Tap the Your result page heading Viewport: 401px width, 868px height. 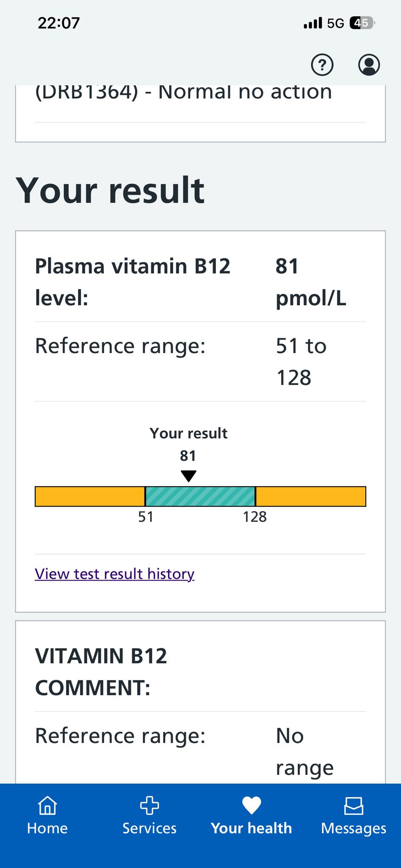[110, 190]
